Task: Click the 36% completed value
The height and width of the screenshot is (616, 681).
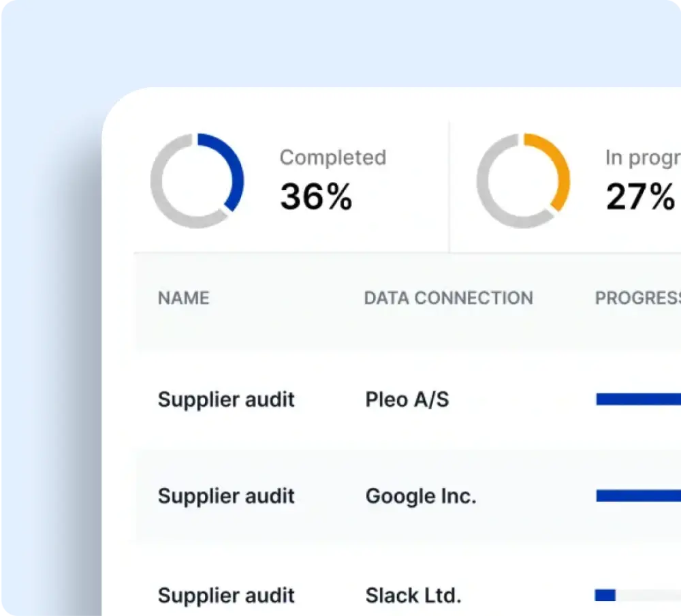Action: (316, 197)
